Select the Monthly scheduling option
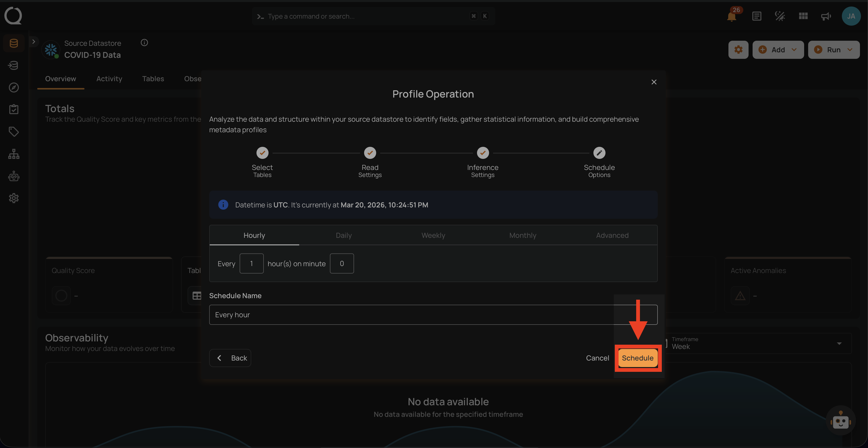This screenshot has width=868, height=448. coord(523,235)
